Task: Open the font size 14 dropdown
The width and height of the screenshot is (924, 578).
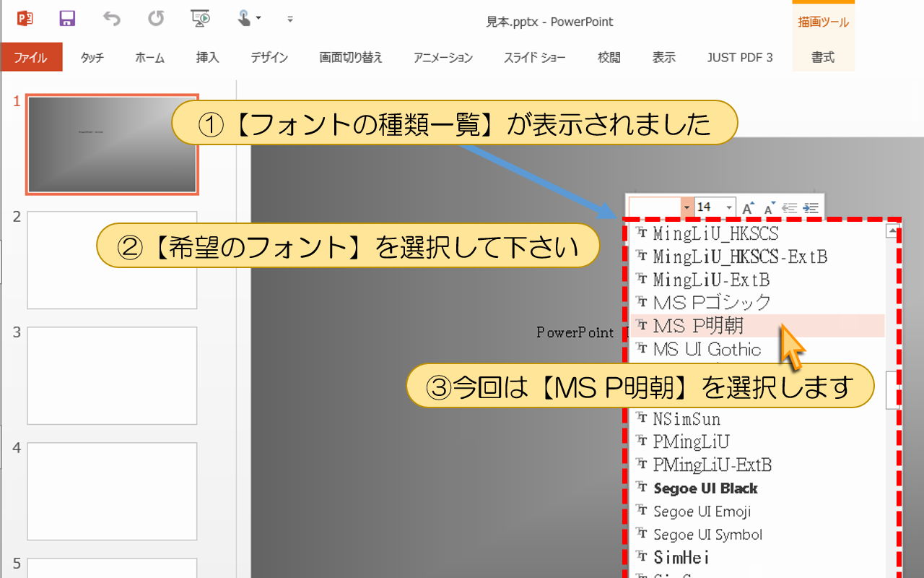Action: pos(729,207)
